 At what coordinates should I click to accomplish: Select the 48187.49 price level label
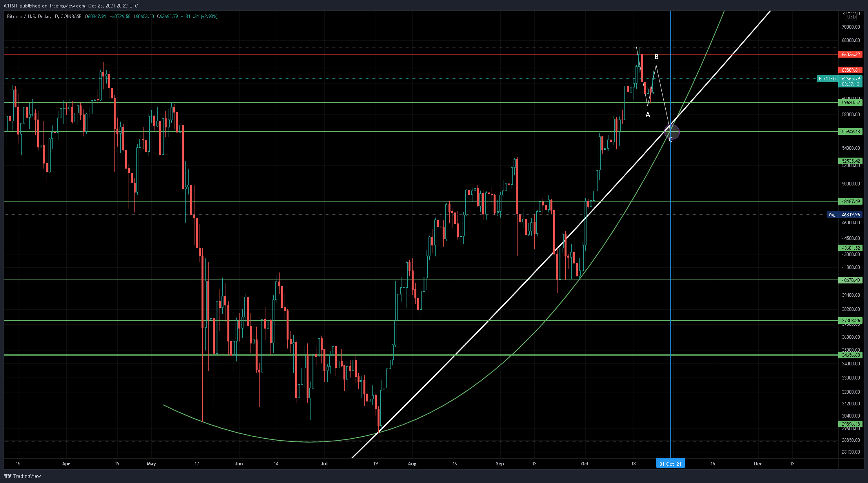[851, 202]
